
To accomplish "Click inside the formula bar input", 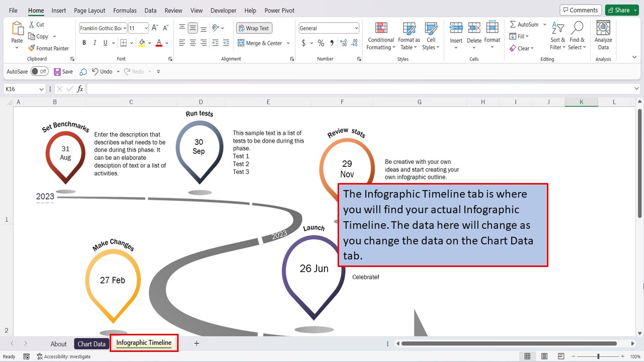I will (x=352, y=89).
